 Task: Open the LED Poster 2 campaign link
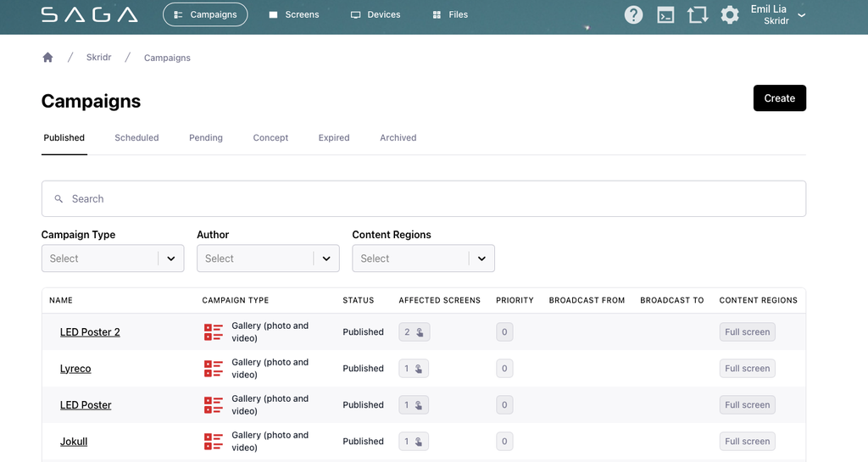point(90,332)
